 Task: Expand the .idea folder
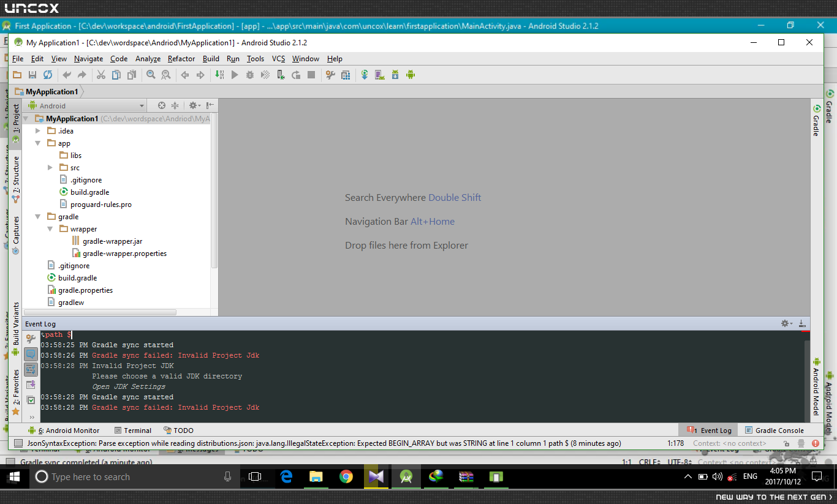[x=38, y=130]
